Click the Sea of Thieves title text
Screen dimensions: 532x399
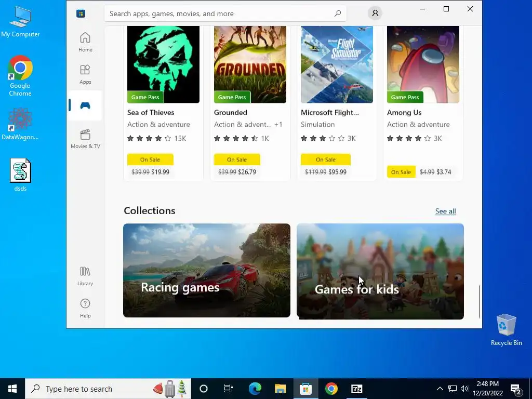pyautogui.click(x=151, y=112)
